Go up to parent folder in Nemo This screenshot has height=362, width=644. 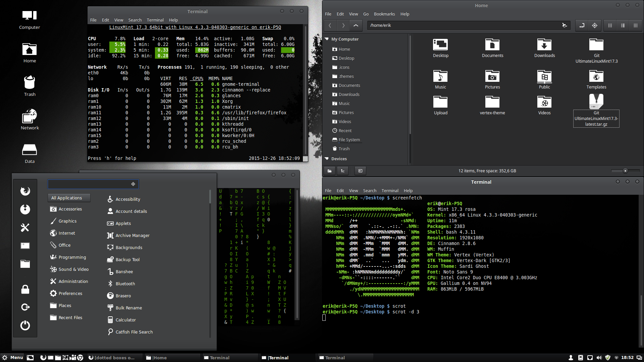click(356, 25)
